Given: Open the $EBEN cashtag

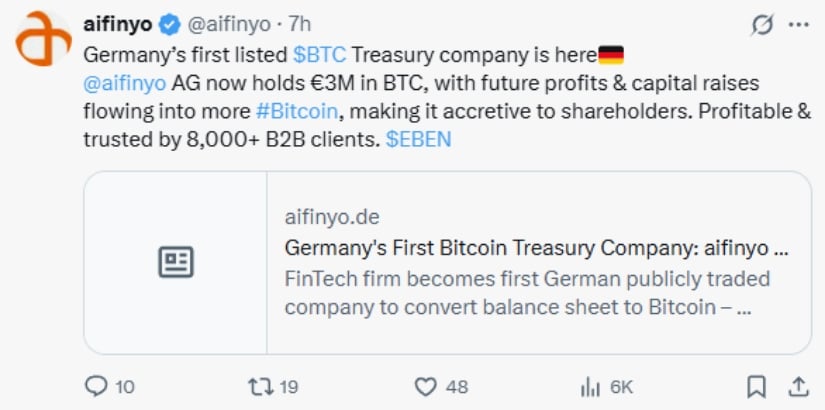Looking at the screenshot, I should (418, 140).
